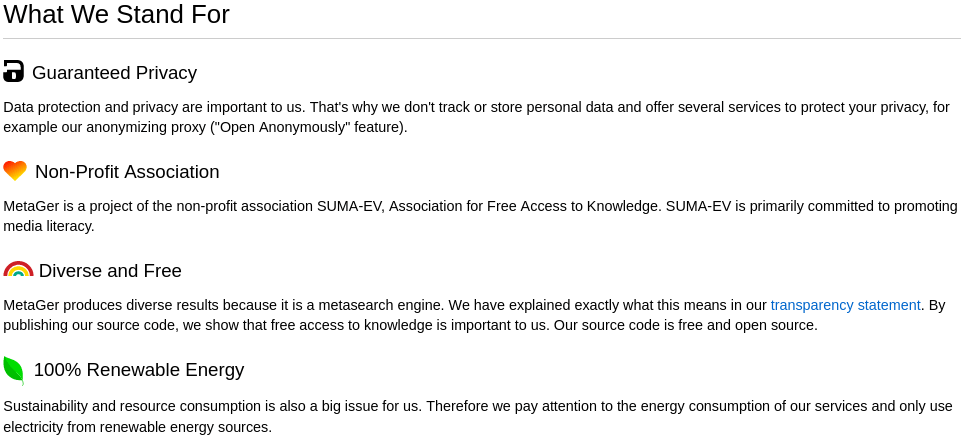Click the Diverse and Free heading
The image size is (961, 437).
coord(110,270)
